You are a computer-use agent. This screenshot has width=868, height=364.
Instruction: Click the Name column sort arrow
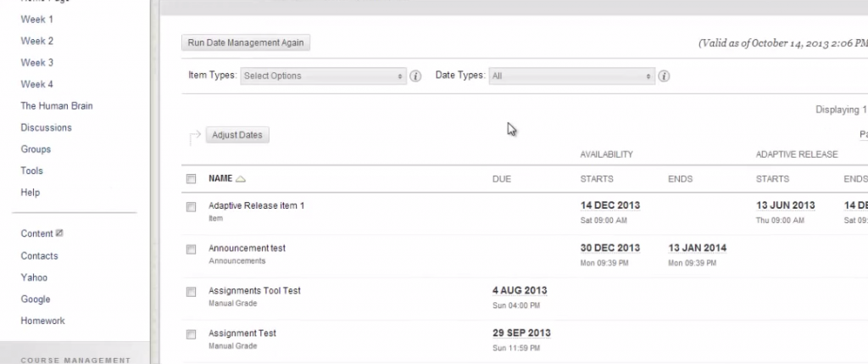point(240,178)
